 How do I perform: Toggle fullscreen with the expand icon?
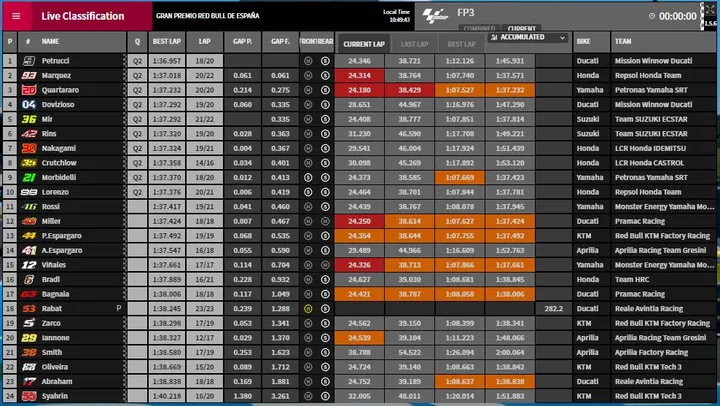click(710, 10)
